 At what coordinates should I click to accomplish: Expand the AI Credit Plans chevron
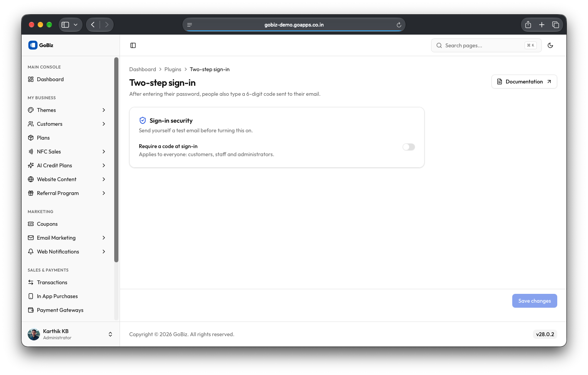coord(104,165)
